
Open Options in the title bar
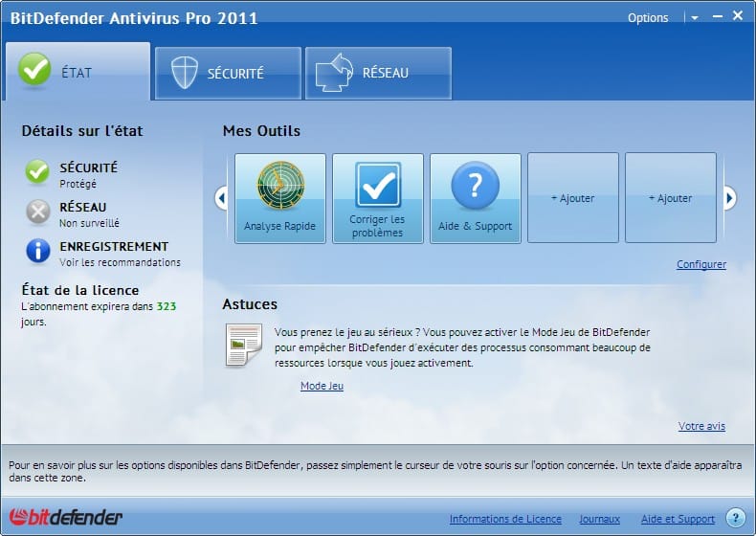click(x=648, y=18)
